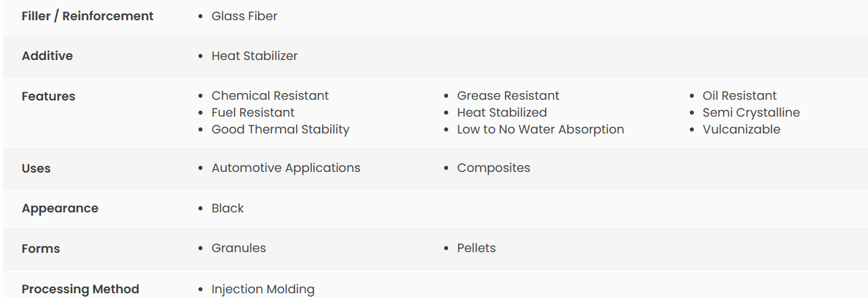The image size is (868, 298).
Task: Click Injection Molding processing method
Action: [x=263, y=289]
